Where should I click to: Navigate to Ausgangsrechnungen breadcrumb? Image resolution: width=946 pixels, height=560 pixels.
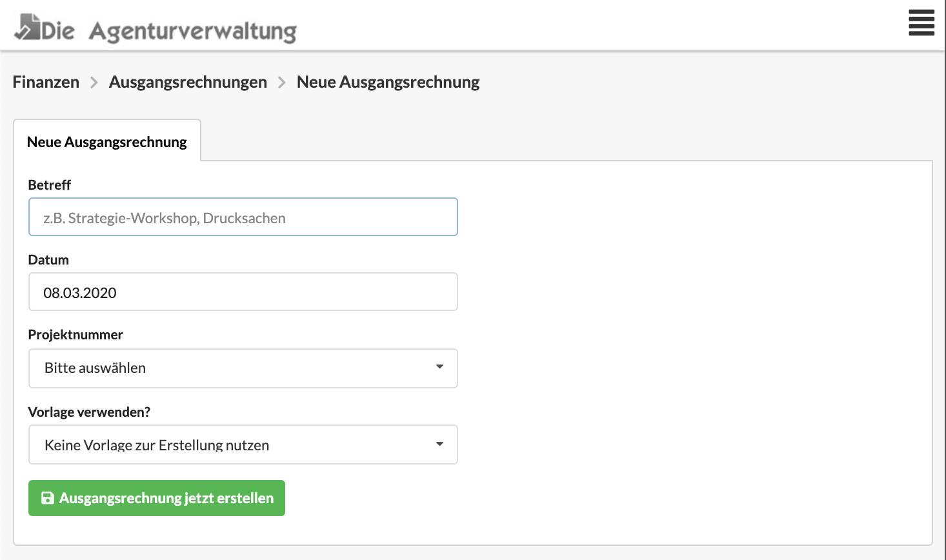[x=188, y=82]
